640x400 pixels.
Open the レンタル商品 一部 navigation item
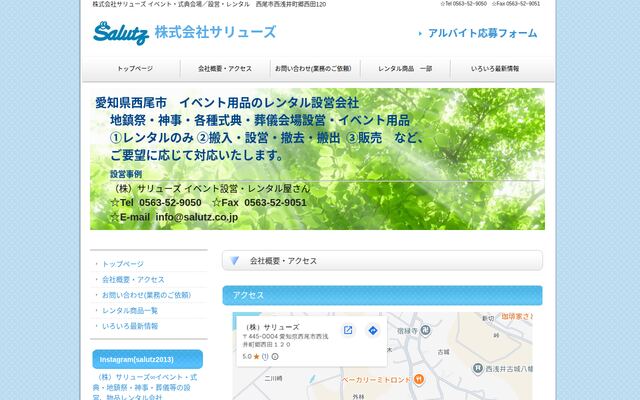(405, 69)
